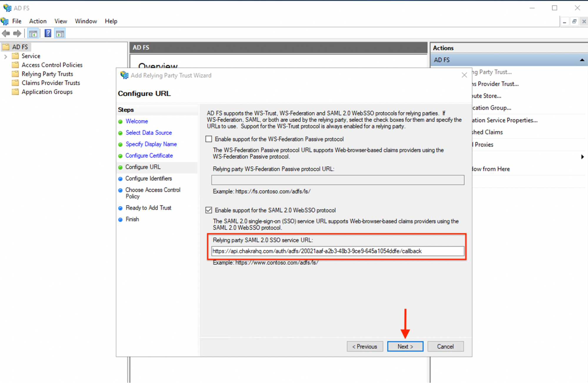The height and width of the screenshot is (383, 588).
Task: Disable support for SAML 2.0 WebSSO protocol
Action: point(209,210)
